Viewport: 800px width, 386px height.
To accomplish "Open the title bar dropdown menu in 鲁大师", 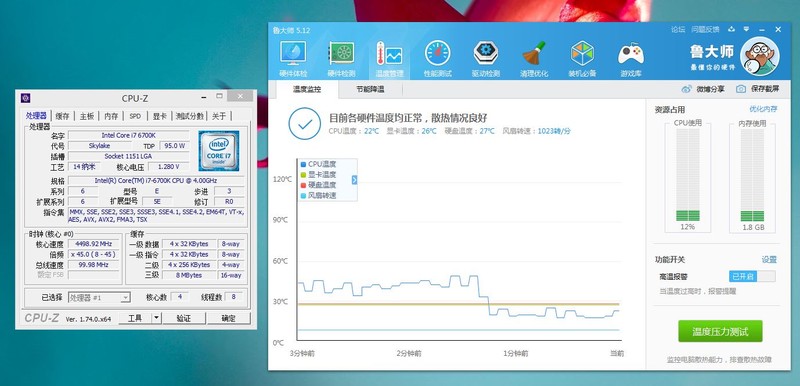I will tap(746, 29).
